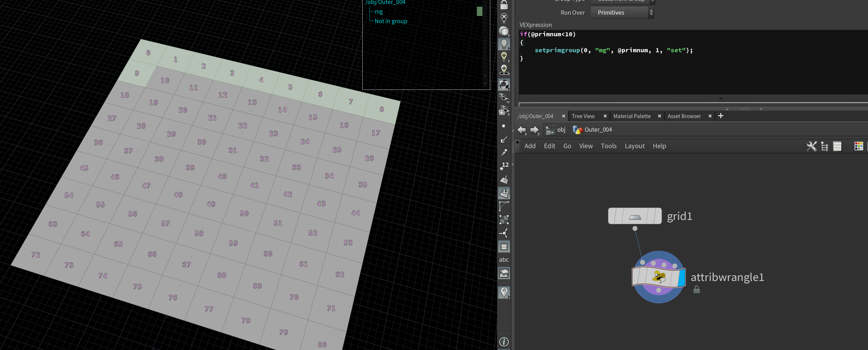Screen dimensions: 868x350
Task: Open the Run Over dropdown
Action: [x=622, y=13]
